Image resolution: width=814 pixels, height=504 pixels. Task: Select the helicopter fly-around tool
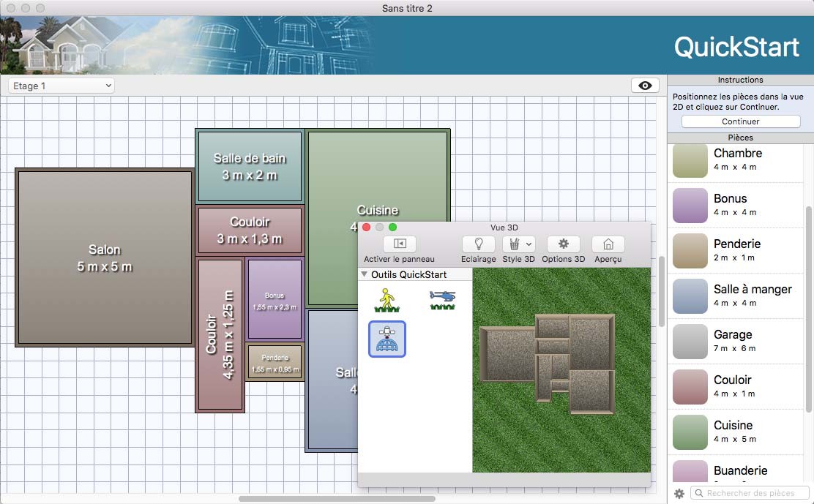pos(442,300)
